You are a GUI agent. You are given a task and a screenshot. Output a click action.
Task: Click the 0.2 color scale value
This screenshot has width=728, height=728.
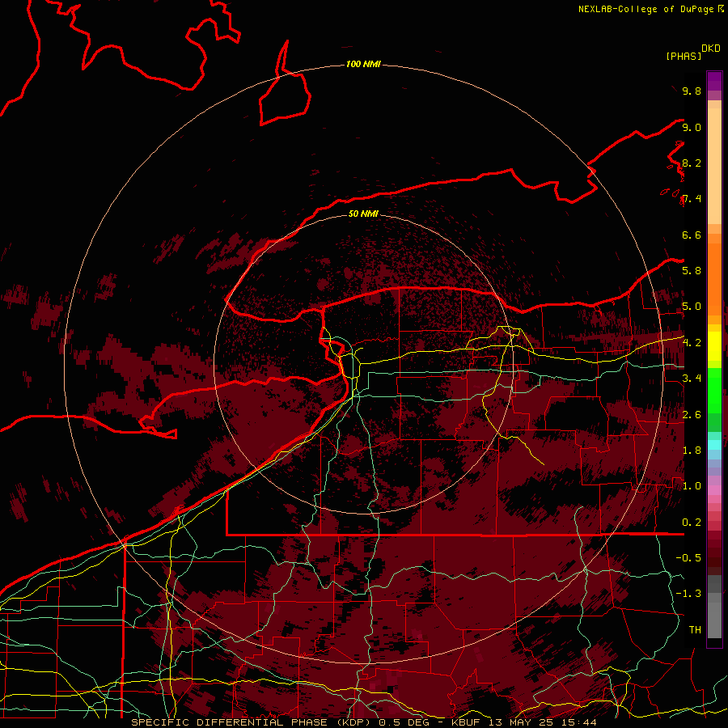tap(692, 523)
